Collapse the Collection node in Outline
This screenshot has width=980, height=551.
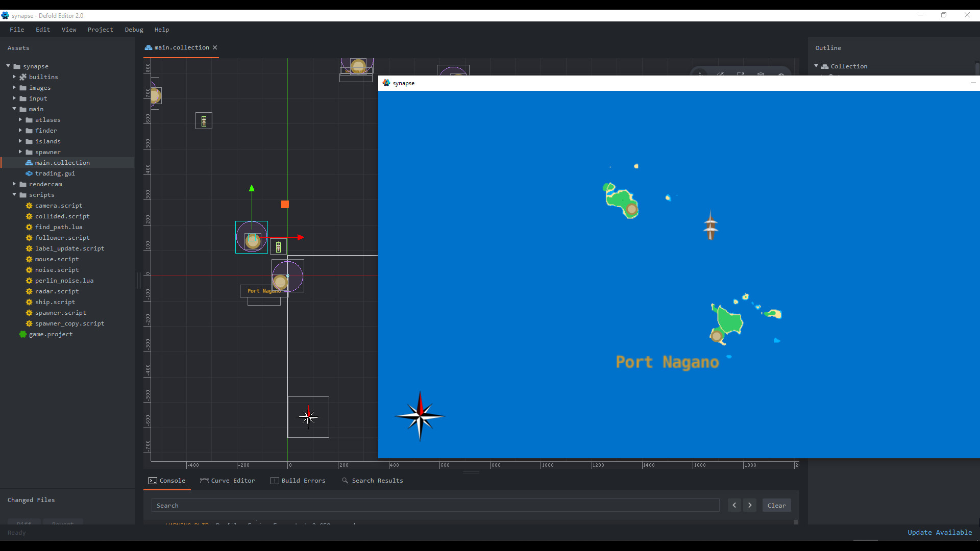[816, 66]
